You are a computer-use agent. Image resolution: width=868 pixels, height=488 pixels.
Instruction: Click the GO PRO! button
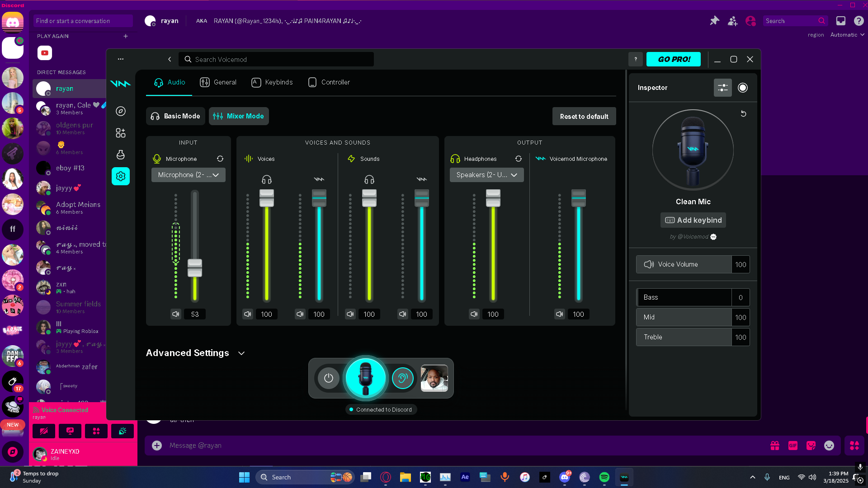[673, 59]
